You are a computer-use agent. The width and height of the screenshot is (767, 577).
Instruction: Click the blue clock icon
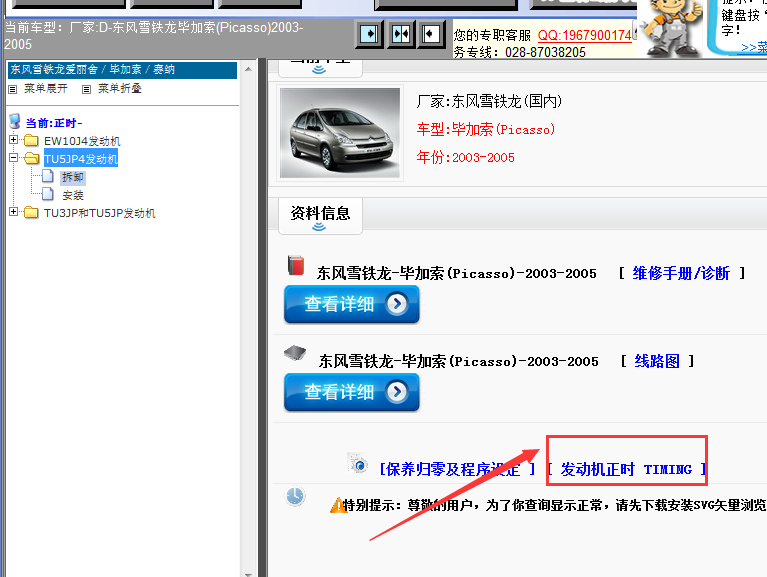(x=295, y=497)
